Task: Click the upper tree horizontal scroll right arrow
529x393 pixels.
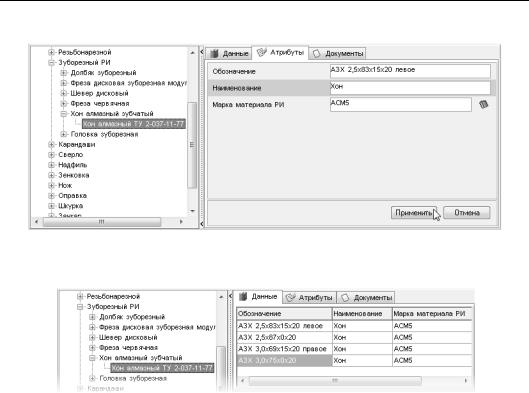Action: click(x=181, y=222)
